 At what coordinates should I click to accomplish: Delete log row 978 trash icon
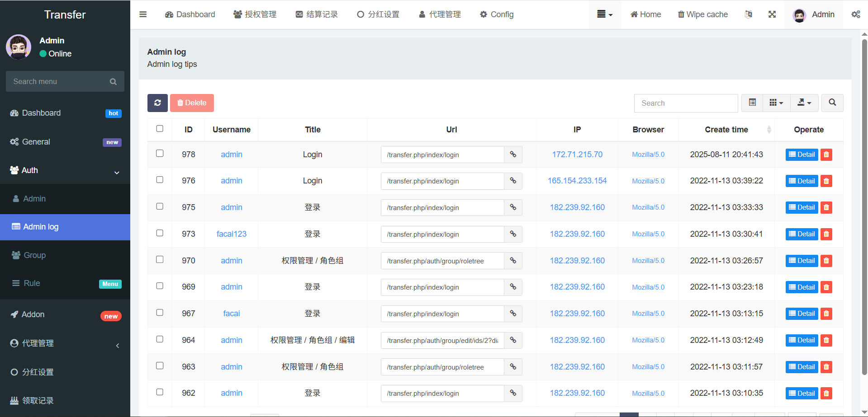click(x=826, y=155)
